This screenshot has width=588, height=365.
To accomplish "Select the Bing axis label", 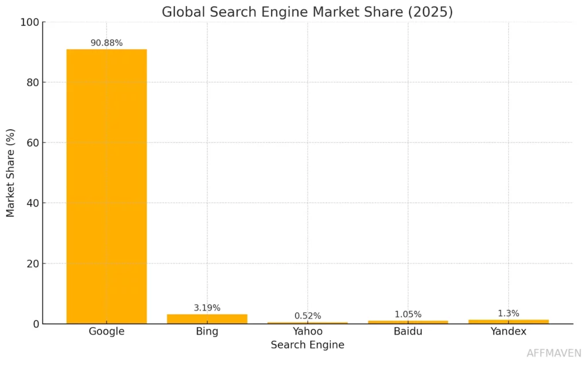I will (x=207, y=331).
